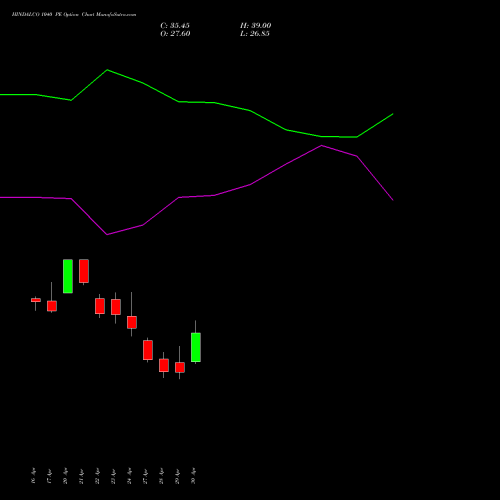Click the peak of the green indicator line
This screenshot has height=500, width=500.
[107, 70]
